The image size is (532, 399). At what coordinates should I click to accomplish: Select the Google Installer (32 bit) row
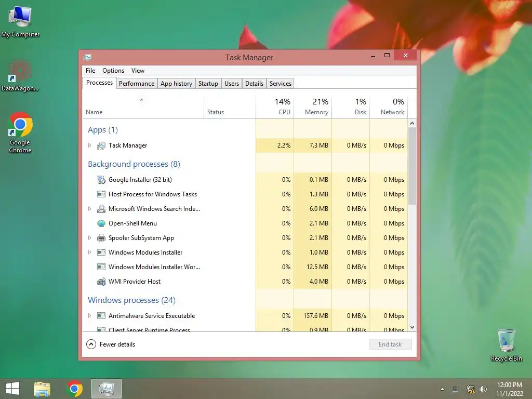(x=245, y=179)
